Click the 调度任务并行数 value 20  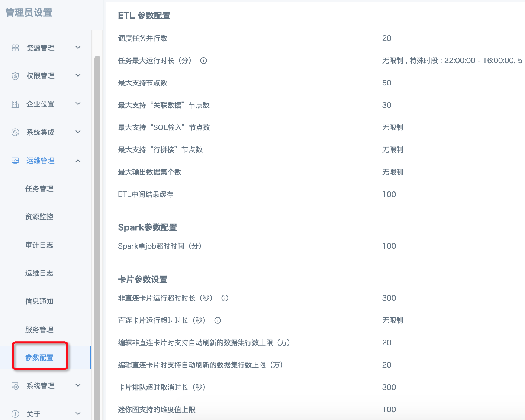coord(387,38)
